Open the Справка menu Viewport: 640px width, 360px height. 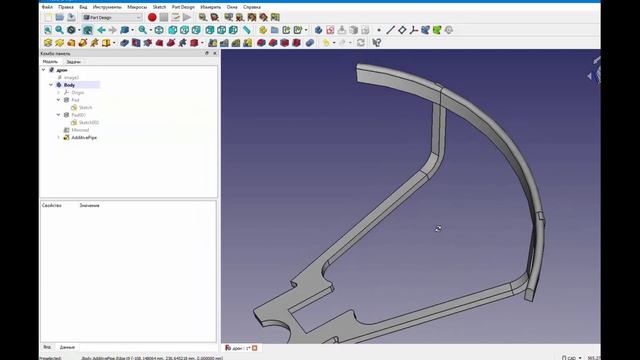click(x=251, y=7)
